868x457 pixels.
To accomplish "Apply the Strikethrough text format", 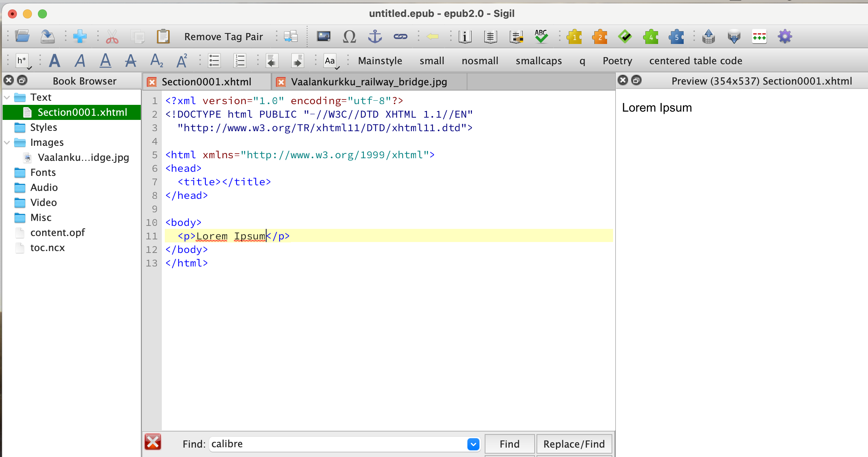I will 131,61.
